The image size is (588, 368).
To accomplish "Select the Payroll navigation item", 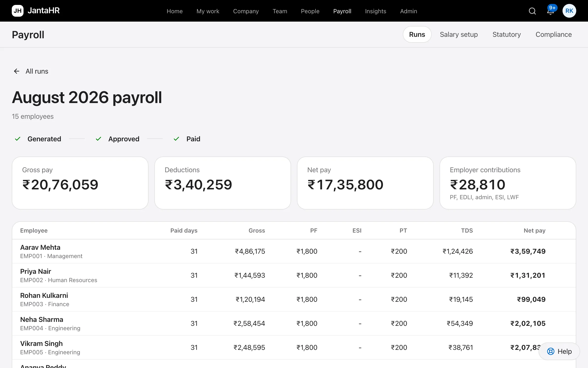I will point(342,11).
